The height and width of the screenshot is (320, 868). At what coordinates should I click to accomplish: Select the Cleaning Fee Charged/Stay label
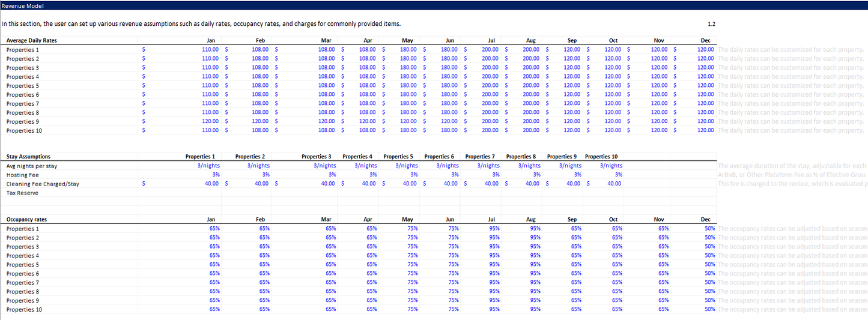click(x=43, y=184)
